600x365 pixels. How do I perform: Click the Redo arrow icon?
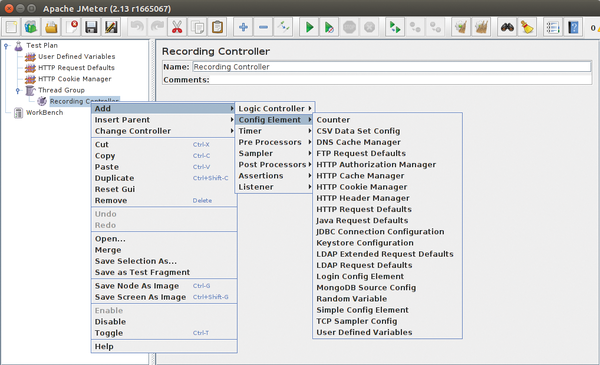coord(157,27)
